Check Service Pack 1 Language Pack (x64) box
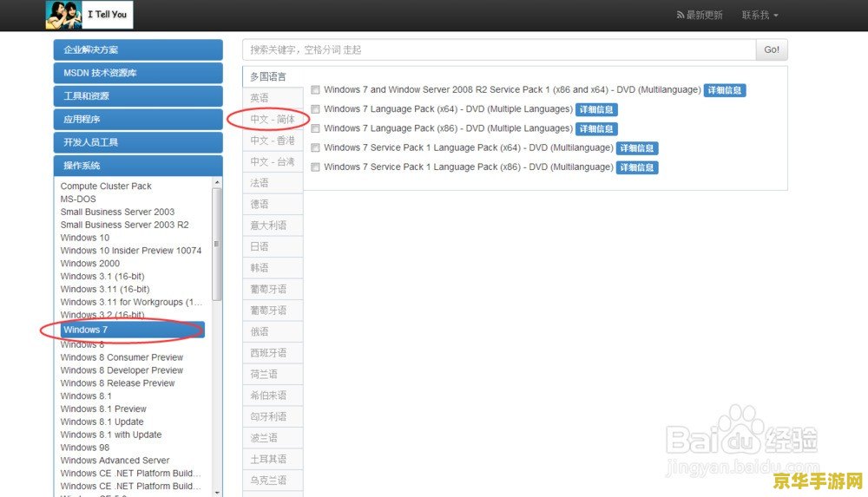This screenshot has width=868, height=497. click(316, 147)
